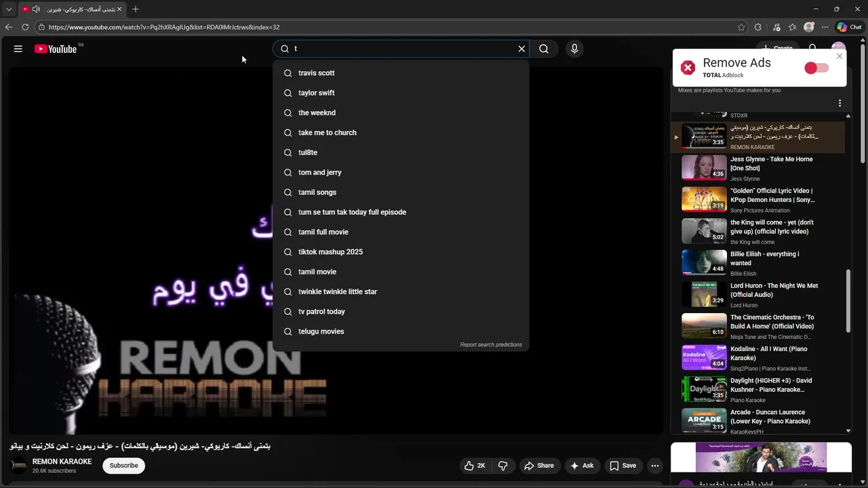
Task: Open browser profile avatar
Action: (x=808, y=27)
